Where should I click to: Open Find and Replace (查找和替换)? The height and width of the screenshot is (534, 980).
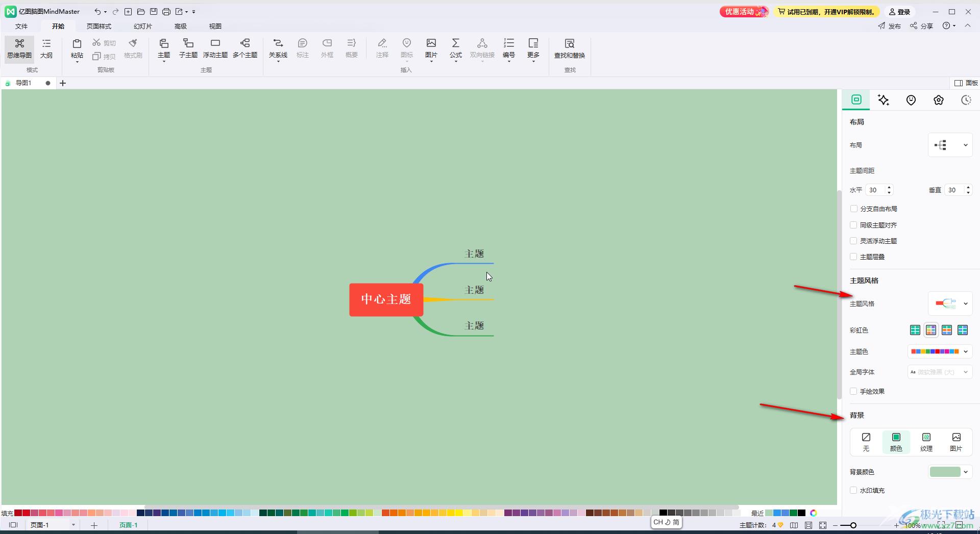pos(570,48)
